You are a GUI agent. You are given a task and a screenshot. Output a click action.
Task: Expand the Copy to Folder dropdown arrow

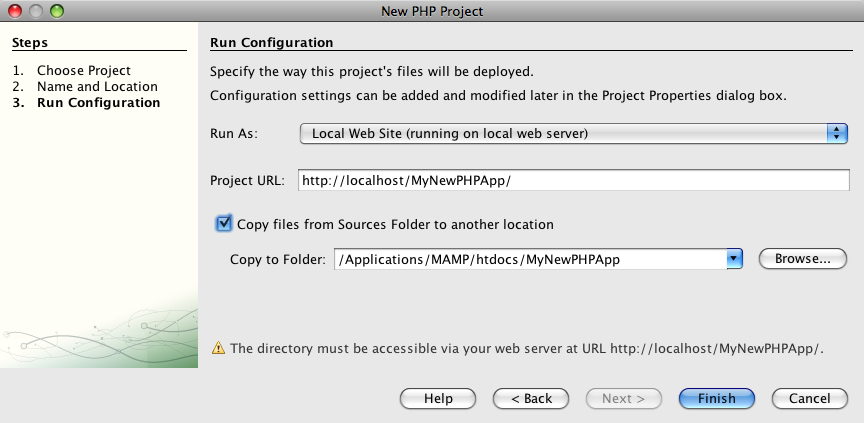click(x=734, y=259)
